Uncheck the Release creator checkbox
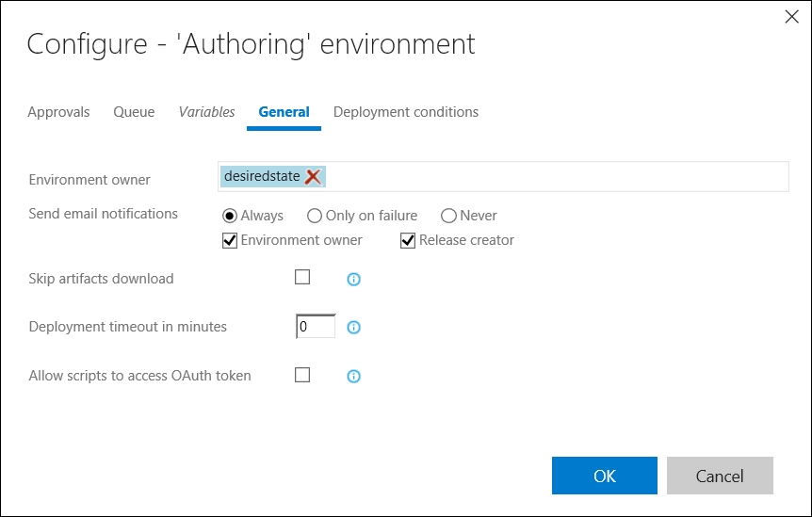 pyautogui.click(x=408, y=240)
